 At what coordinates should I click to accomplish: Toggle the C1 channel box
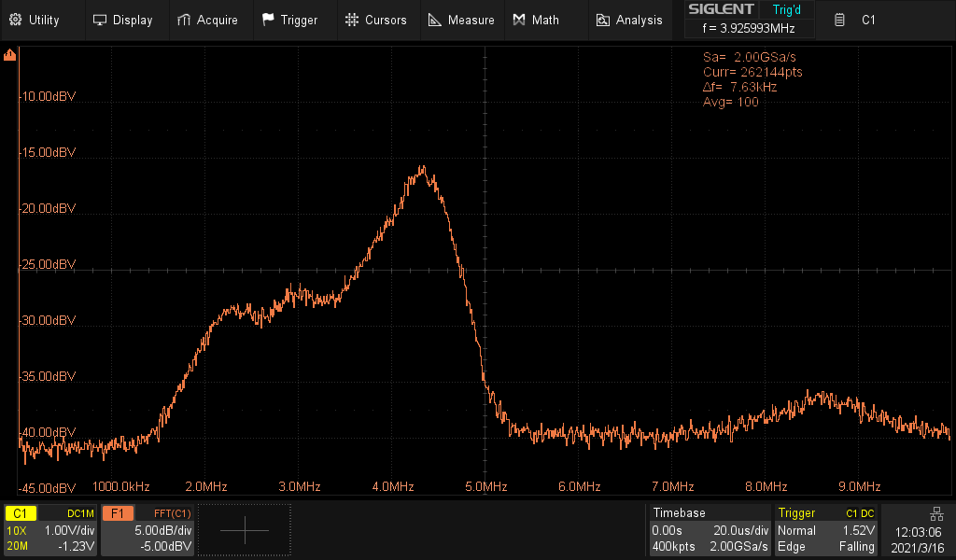(50, 529)
